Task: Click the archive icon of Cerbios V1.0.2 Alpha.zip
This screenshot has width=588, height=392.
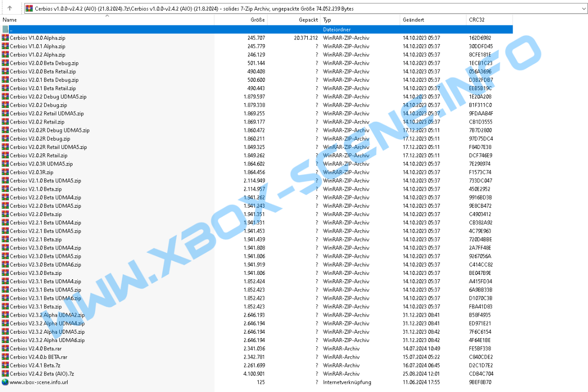Action: tap(5, 54)
